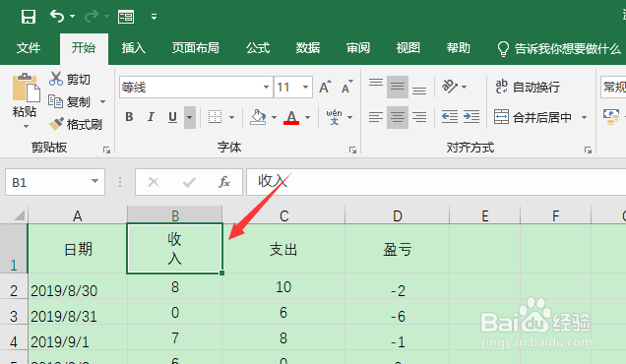Decrease font size with small A icon
Viewport: 626px width, 364px height.
pos(347,87)
